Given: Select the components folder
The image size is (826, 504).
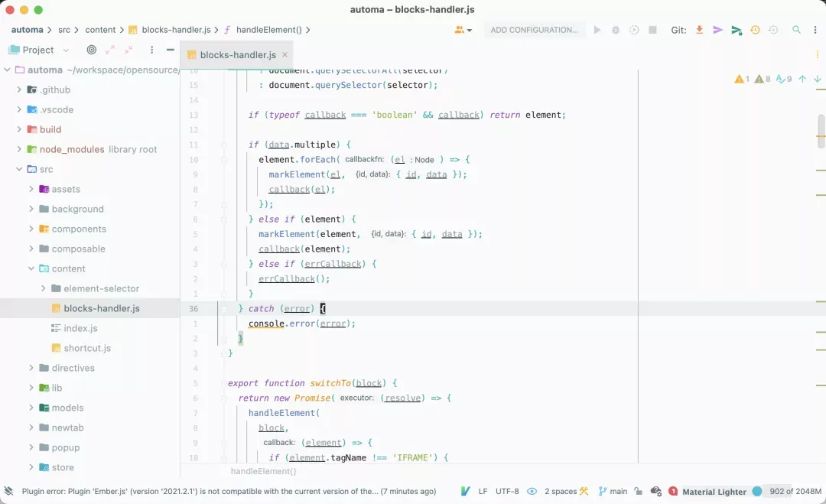Looking at the screenshot, I should pyautogui.click(x=79, y=229).
